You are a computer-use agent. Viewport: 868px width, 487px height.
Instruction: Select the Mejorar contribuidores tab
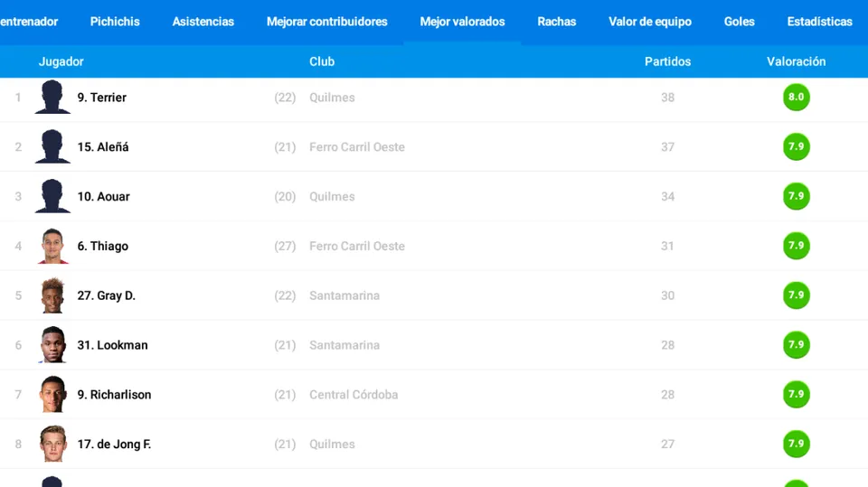pyautogui.click(x=327, y=22)
